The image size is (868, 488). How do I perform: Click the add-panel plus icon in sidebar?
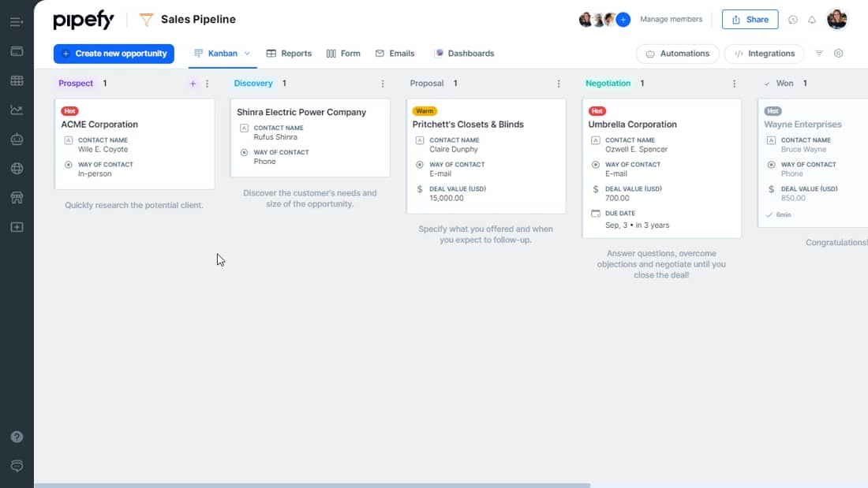point(17,227)
